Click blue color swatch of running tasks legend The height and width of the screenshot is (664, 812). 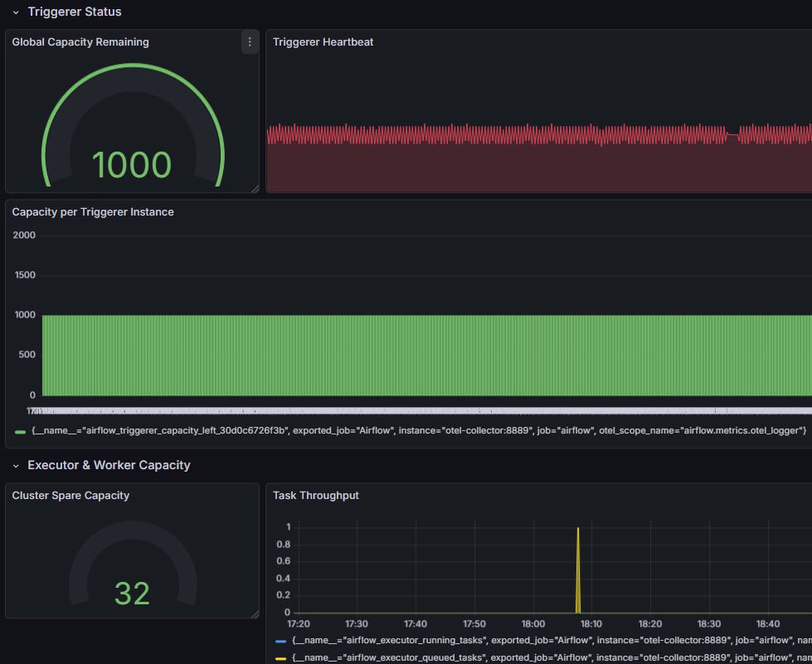[x=280, y=642]
